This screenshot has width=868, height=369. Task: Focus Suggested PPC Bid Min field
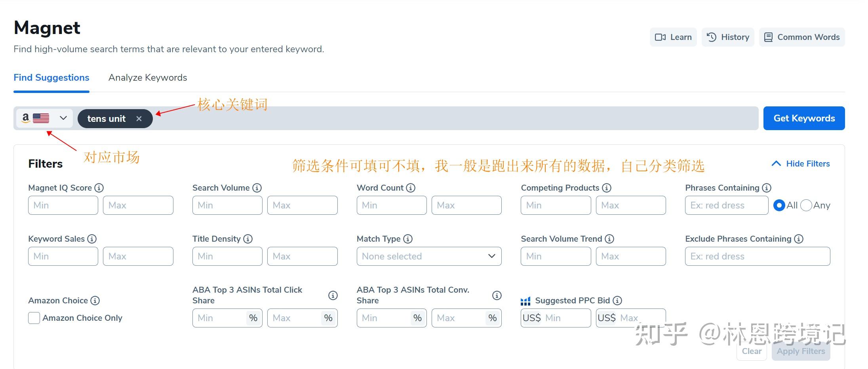click(556, 318)
